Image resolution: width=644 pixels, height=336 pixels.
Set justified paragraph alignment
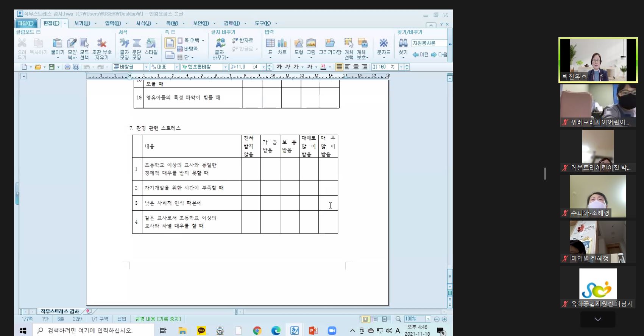click(339, 67)
